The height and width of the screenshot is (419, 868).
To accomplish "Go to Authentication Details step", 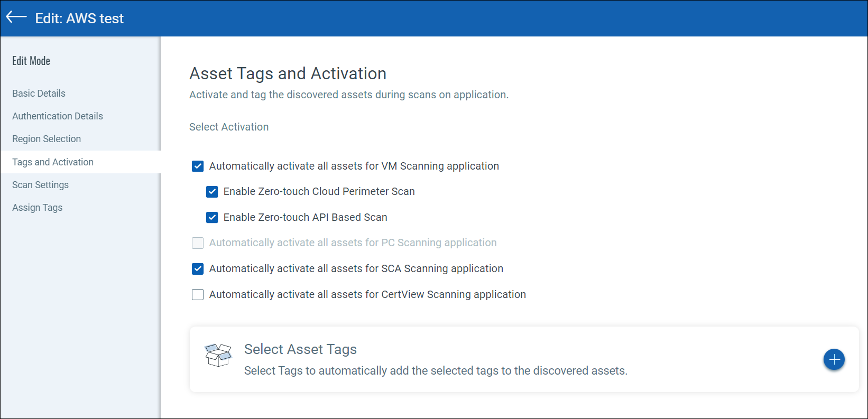I will click(58, 116).
